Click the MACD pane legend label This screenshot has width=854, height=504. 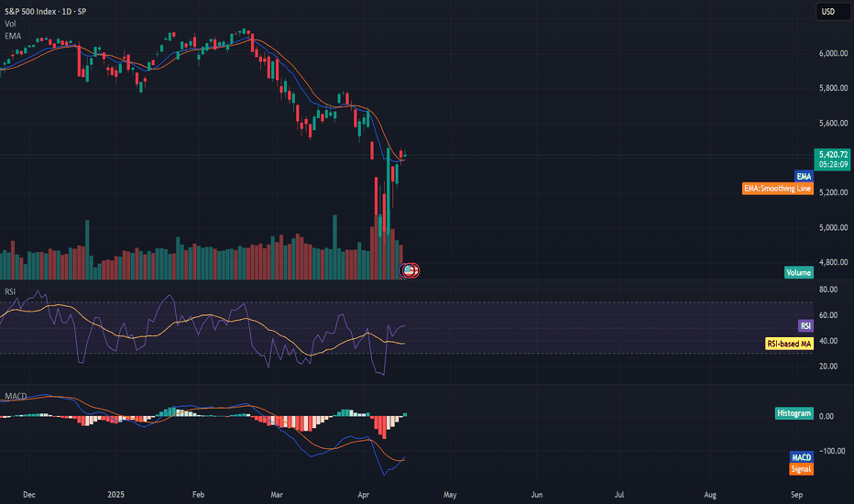(x=16, y=396)
